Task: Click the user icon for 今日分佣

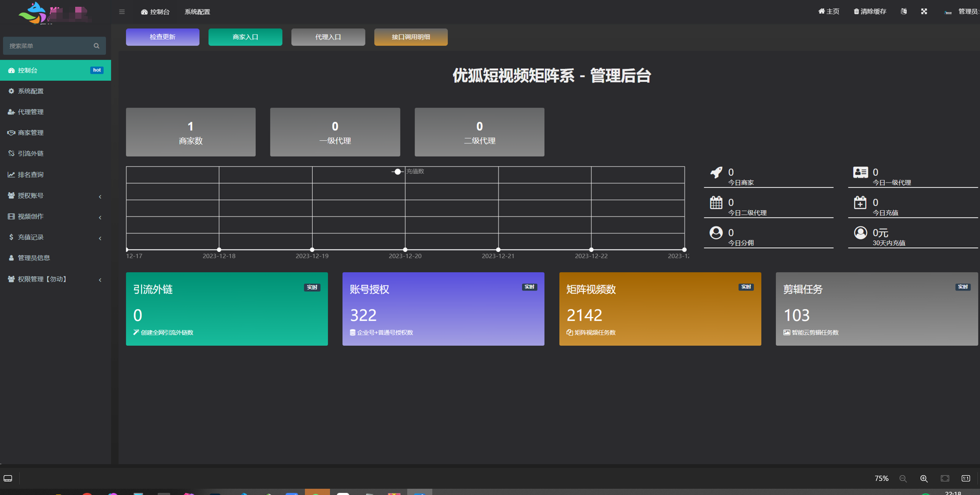Action: 716,233
